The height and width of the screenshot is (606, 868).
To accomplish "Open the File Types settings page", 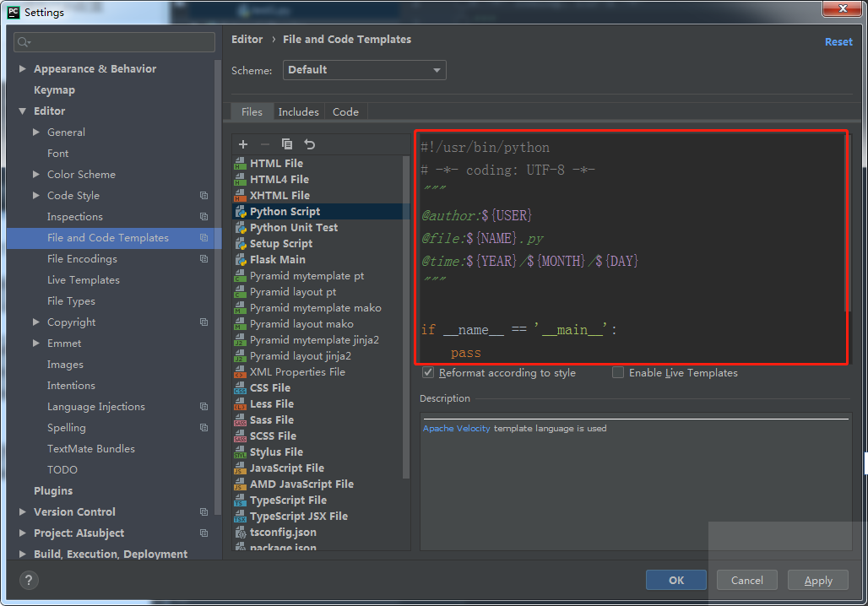I will [71, 300].
